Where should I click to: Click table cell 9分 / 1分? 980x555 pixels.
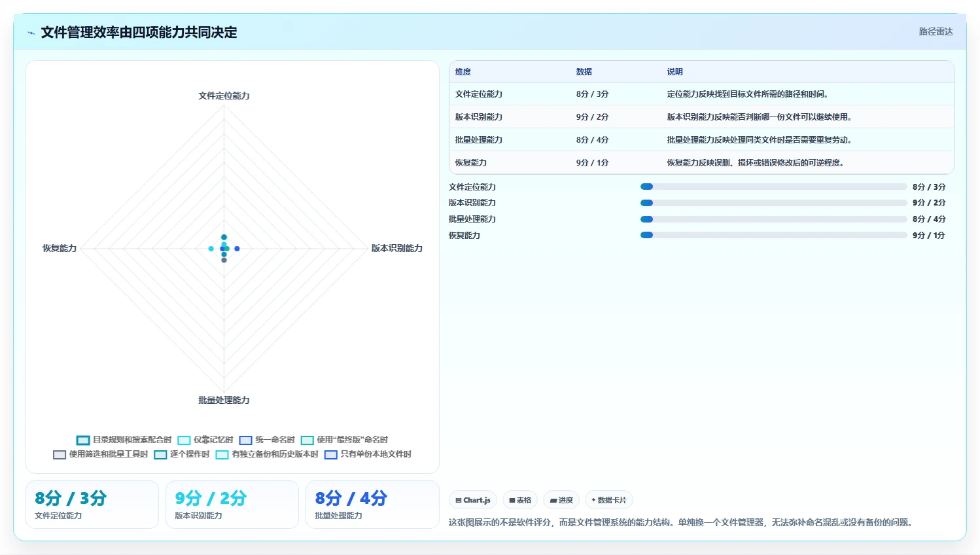point(593,163)
